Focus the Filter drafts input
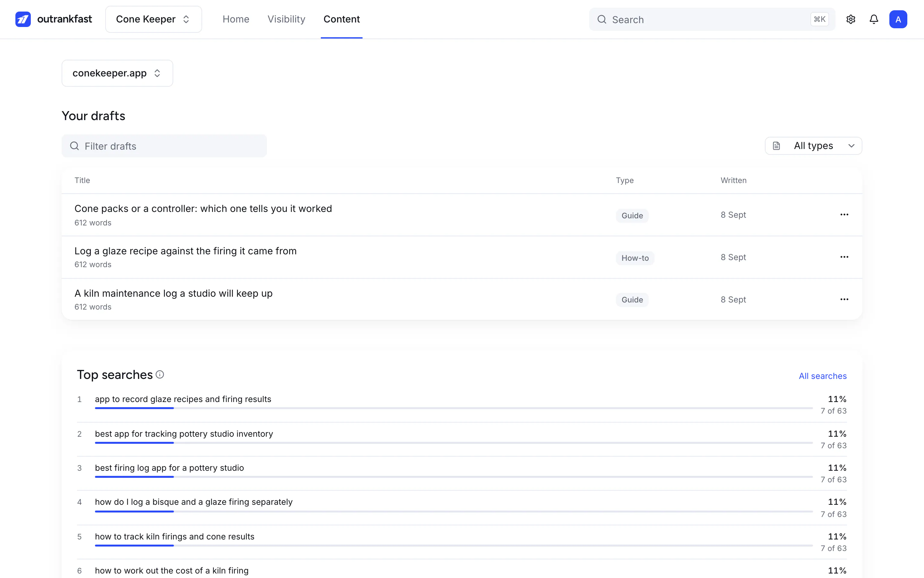 (164, 146)
